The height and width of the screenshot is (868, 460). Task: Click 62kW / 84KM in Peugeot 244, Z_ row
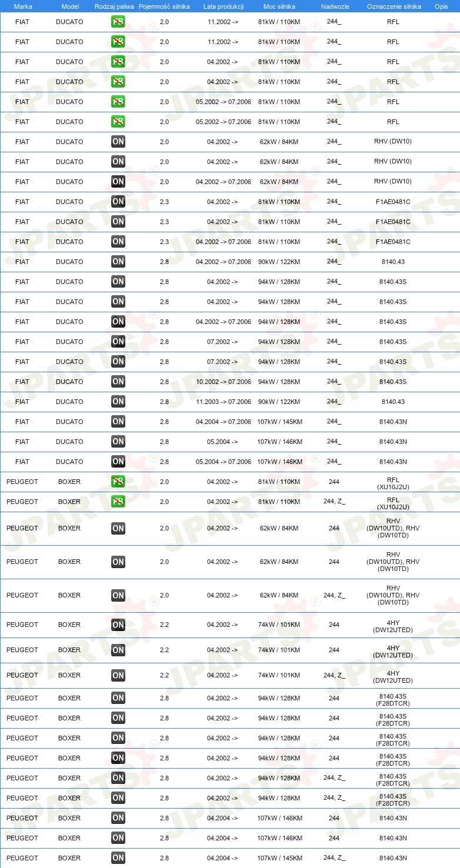pos(279,596)
